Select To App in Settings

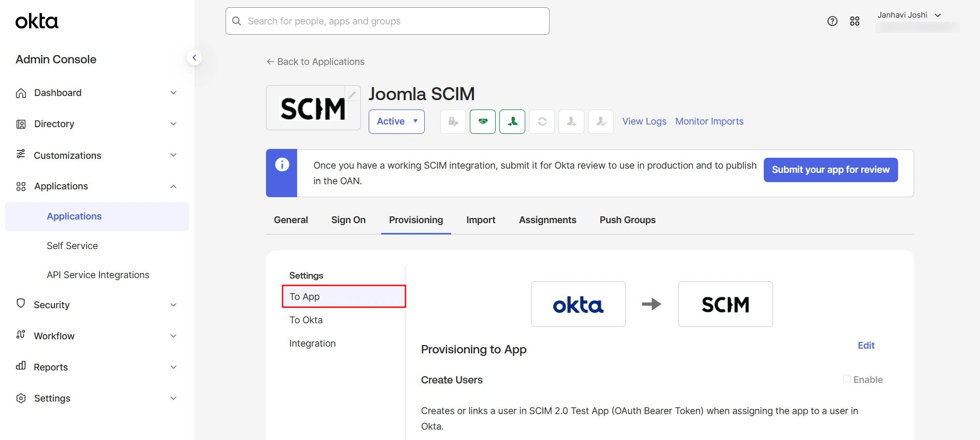coord(344,296)
